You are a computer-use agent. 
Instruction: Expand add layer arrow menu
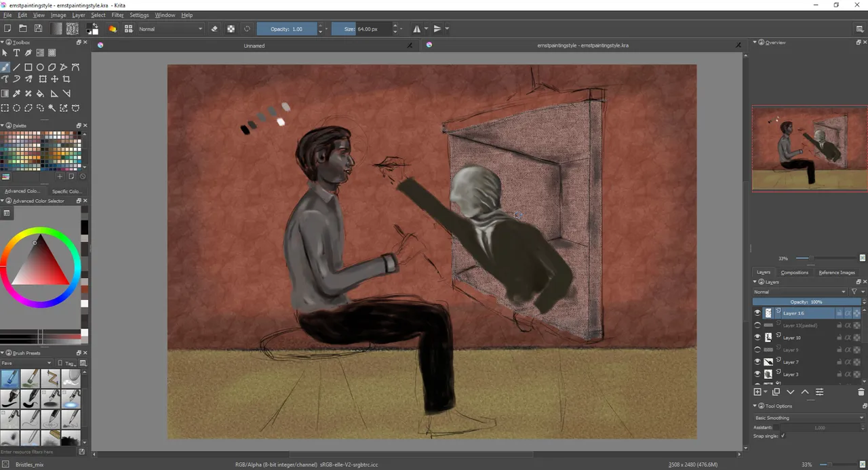click(766, 392)
